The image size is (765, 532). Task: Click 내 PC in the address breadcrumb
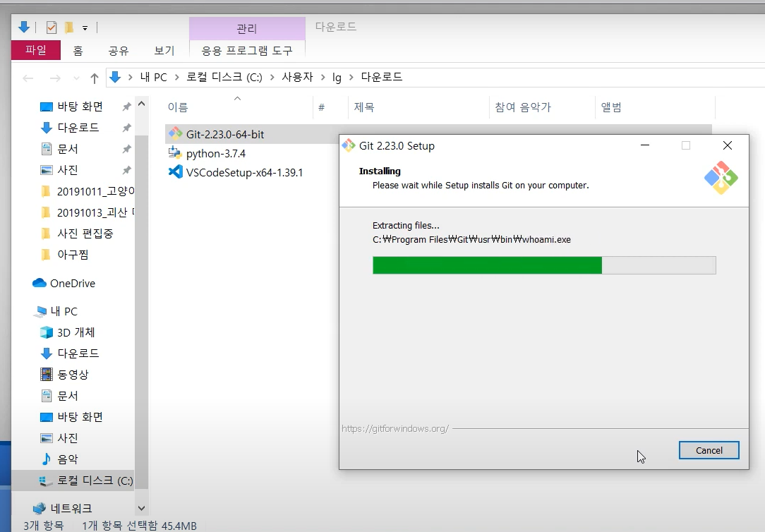pyautogui.click(x=153, y=77)
